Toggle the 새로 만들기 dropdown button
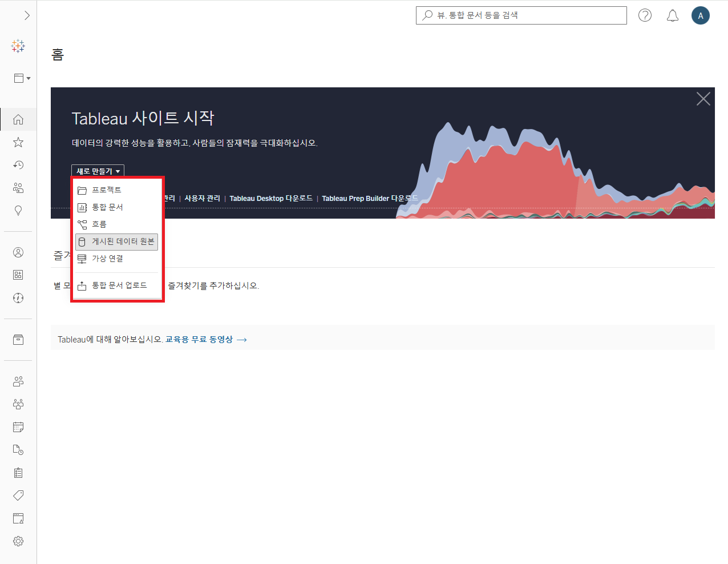The image size is (728, 564). (98, 171)
